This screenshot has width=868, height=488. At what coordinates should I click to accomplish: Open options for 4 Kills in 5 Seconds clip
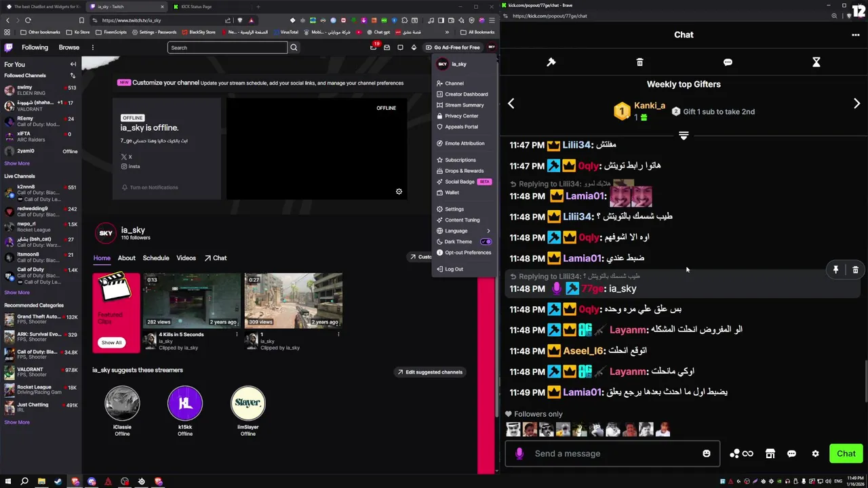point(237,334)
